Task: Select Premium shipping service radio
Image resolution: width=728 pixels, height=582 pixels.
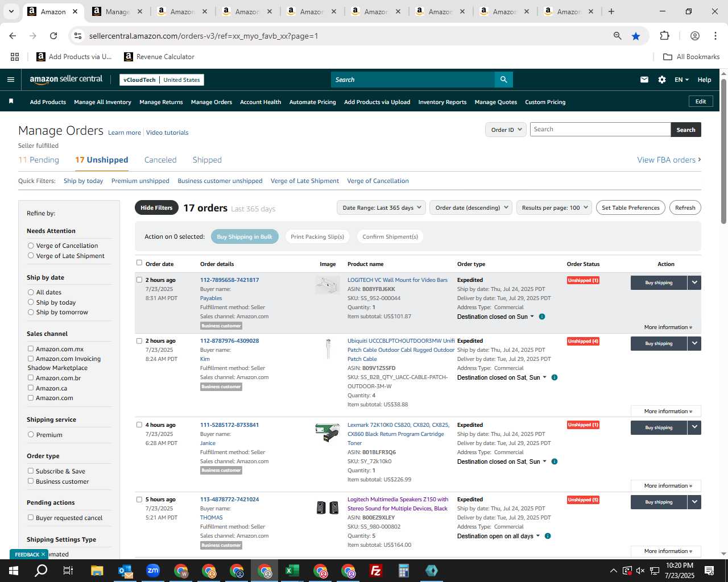Action: point(31,435)
